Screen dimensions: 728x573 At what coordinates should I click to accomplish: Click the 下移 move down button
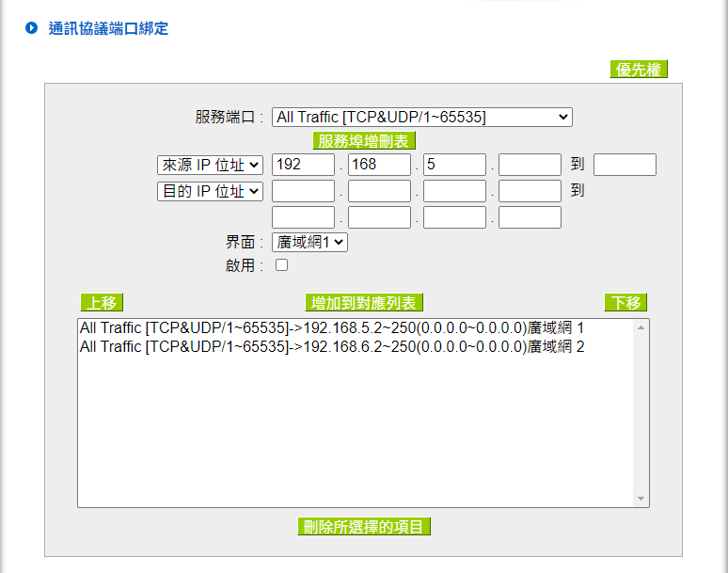[625, 303]
